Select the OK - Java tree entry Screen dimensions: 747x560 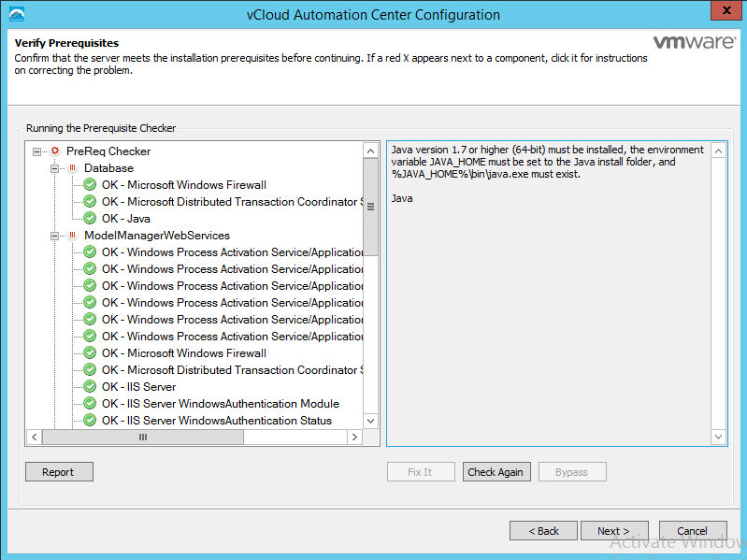[126, 219]
